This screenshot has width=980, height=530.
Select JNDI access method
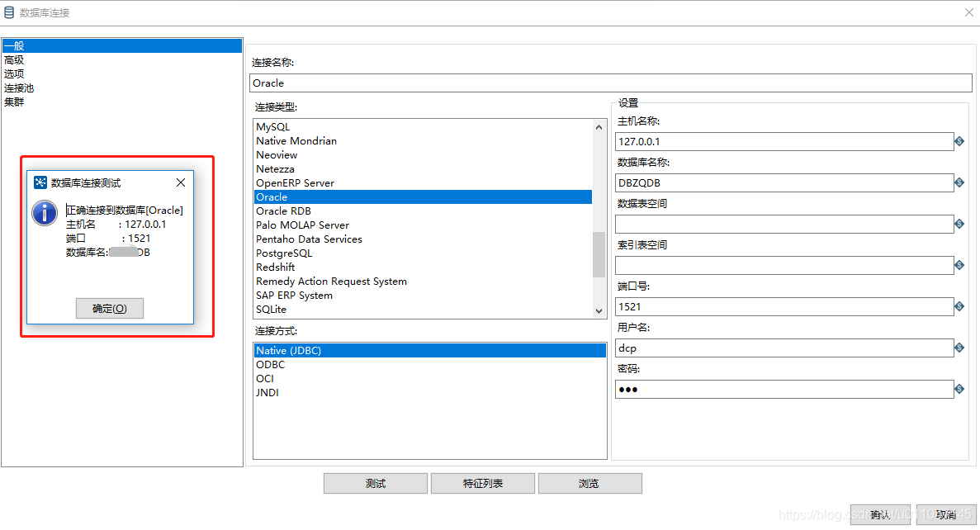click(430, 392)
